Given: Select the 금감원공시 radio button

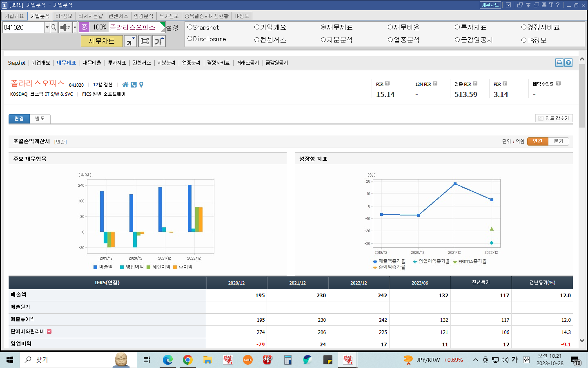Looking at the screenshot, I should click(457, 40).
